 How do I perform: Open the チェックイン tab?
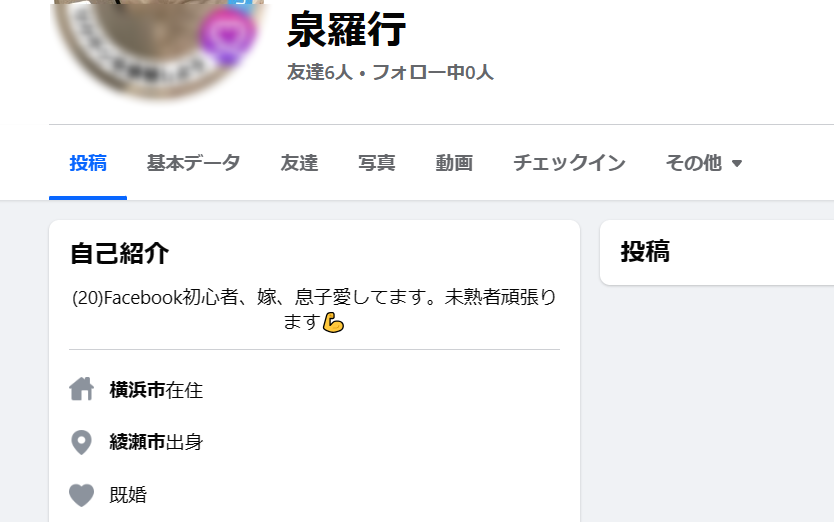pos(569,163)
